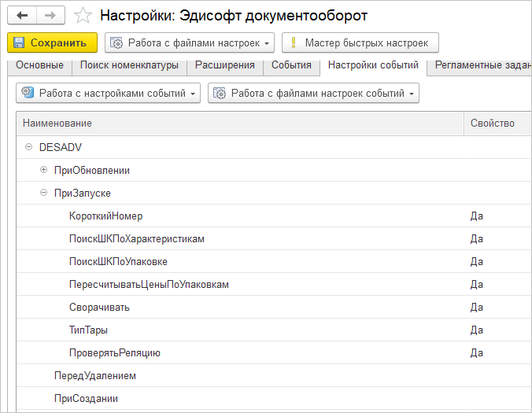Click the icon on Работа с файлами настроек событий
The width and height of the screenshot is (532, 413).
coord(220,94)
